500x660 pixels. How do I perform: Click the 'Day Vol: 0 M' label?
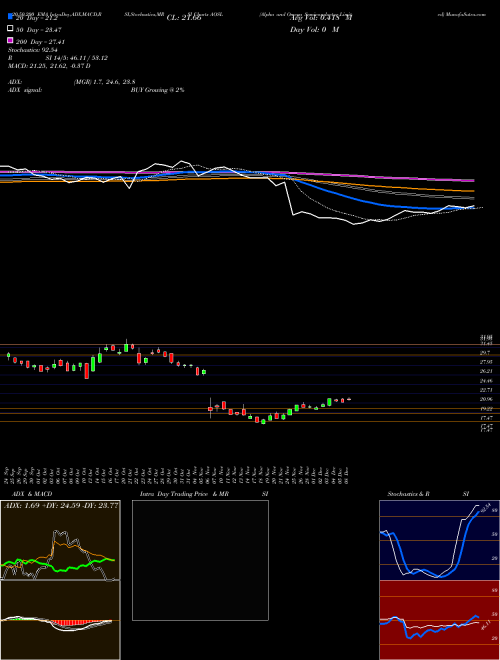(314, 30)
